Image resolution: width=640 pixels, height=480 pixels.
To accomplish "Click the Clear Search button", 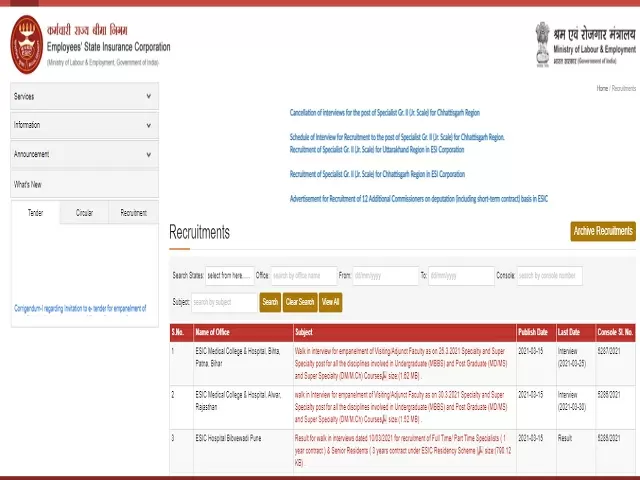I will click(x=299, y=302).
